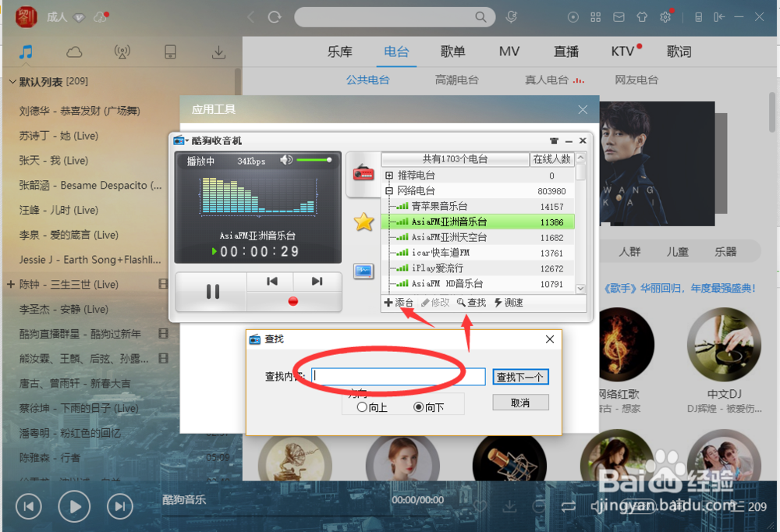Click the main play button at bottom
The height and width of the screenshot is (532, 780).
(74, 506)
